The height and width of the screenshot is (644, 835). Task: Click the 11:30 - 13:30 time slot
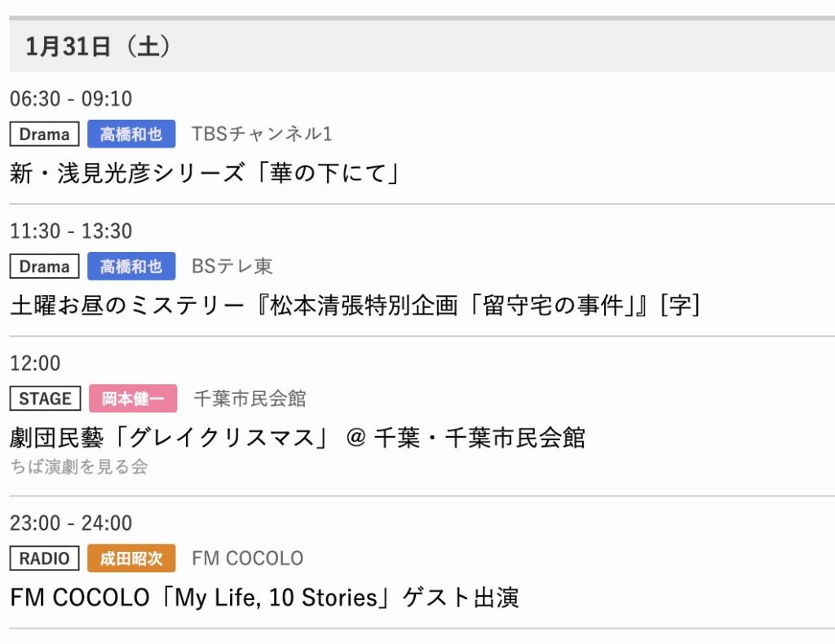71,231
